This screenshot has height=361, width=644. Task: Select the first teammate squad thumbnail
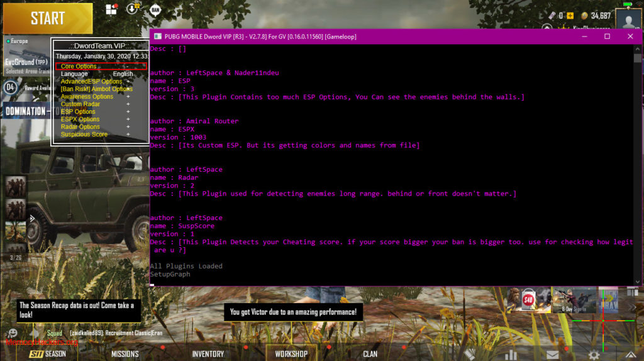pos(15,186)
